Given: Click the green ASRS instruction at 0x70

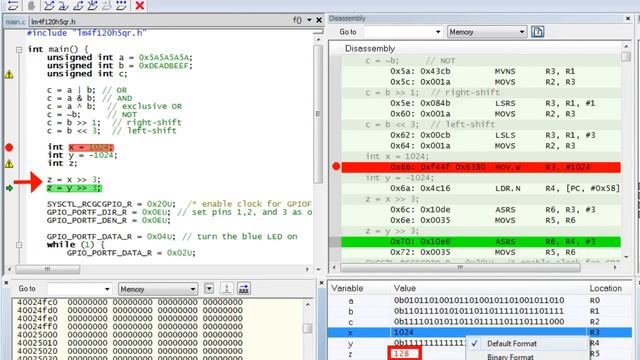Looking at the screenshot, I should tap(481, 242).
